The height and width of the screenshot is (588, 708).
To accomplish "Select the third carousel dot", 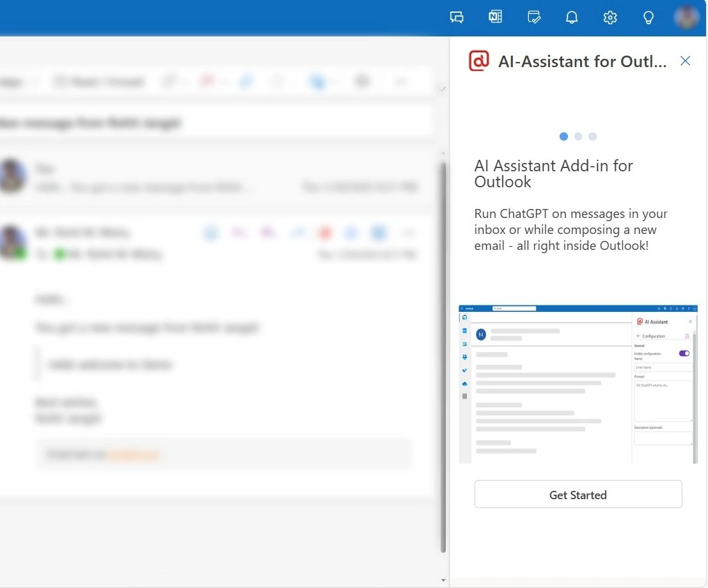I will click(x=592, y=136).
